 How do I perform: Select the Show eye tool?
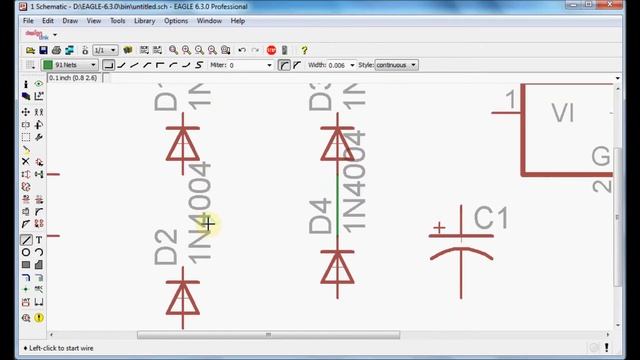coord(39,84)
